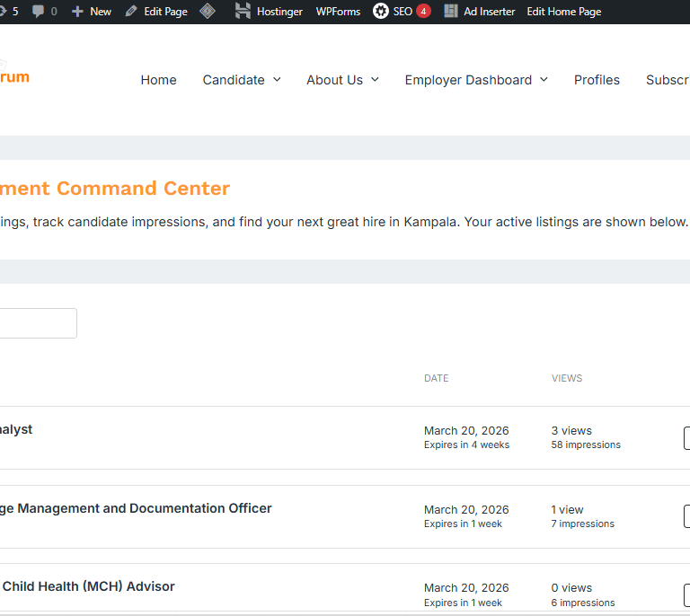Click the updates count 5 in admin bar
This screenshot has width=690, height=616.
(15, 12)
